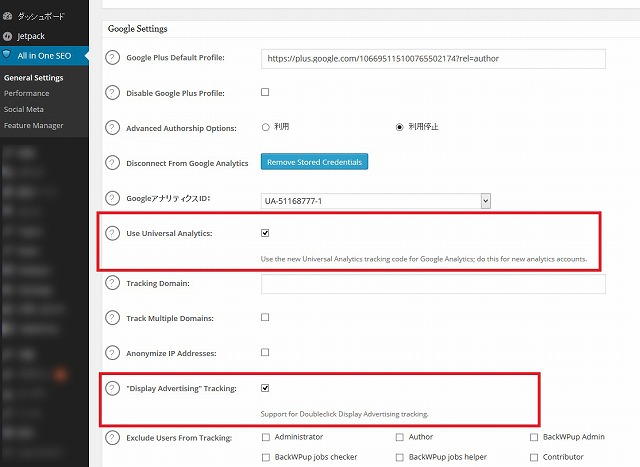The image size is (640, 467).
Task: Show help for Track Multiple Domains
Action: (x=112, y=318)
